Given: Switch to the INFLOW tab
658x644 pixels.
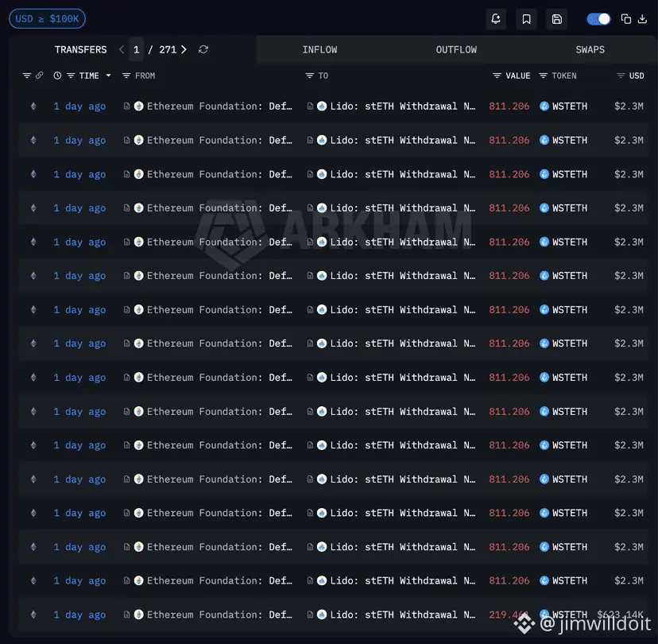Looking at the screenshot, I should [x=319, y=49].
